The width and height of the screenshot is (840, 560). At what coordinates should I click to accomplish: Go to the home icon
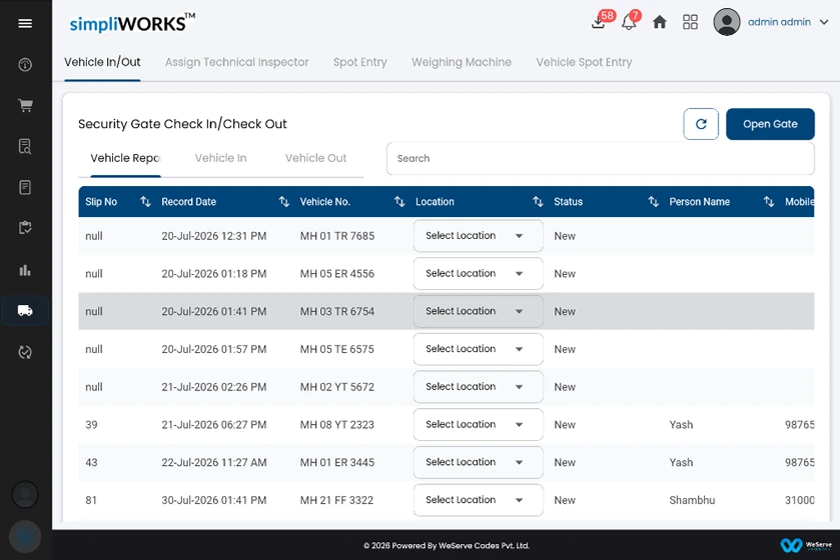click(x=659, y=22)
